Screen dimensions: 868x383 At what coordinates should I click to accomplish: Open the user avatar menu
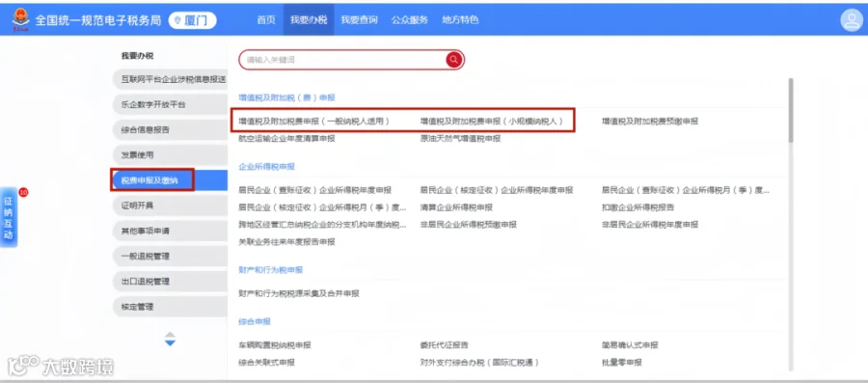[851, 20]
